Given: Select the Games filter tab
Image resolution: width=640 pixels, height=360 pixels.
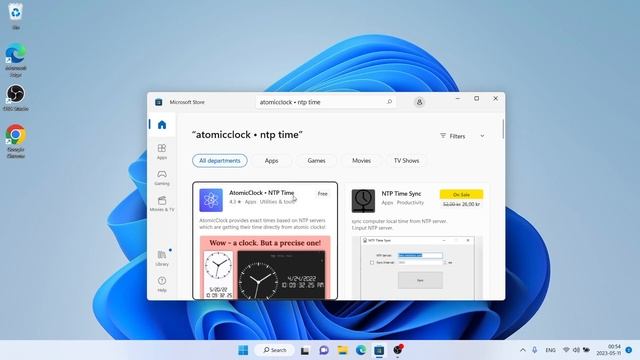Looking at the screenshot, I should point(316,160).
